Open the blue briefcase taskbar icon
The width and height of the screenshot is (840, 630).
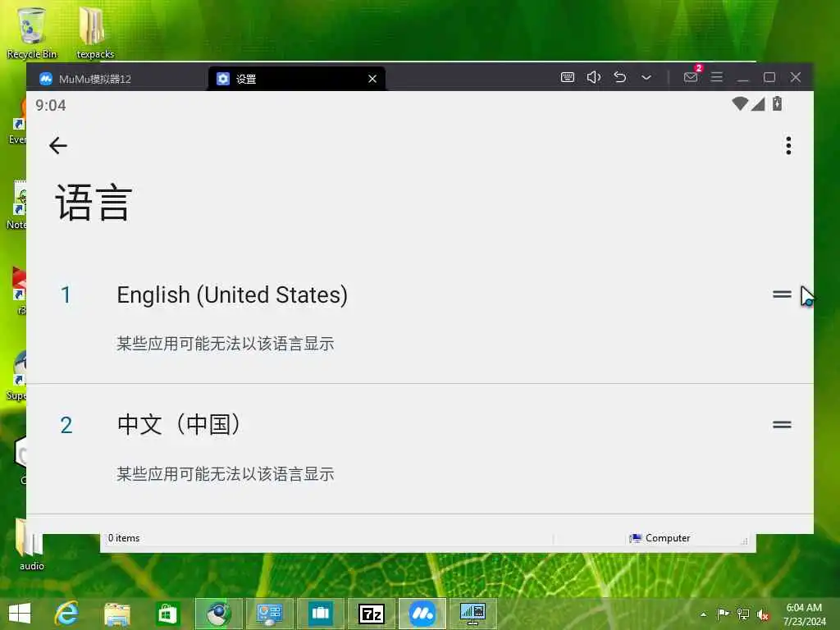(x=321, y=614)
